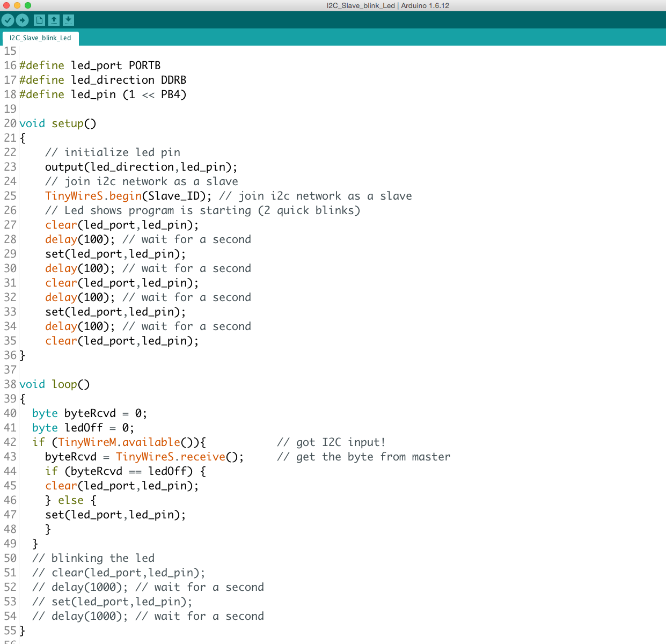Screen dimensions: 666x644
Task: Click the '#define led_port PORTB' line
Action: click(x=90, y=65)
